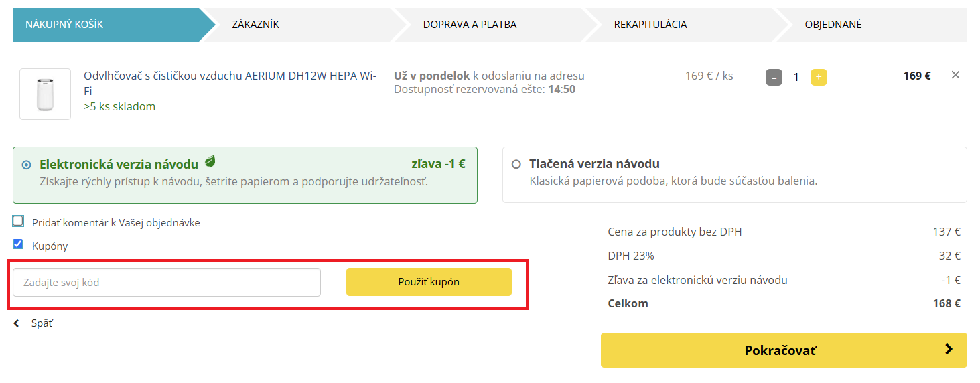
Task: Open the Doprava a platba step
Action: (x=470, y=25)
